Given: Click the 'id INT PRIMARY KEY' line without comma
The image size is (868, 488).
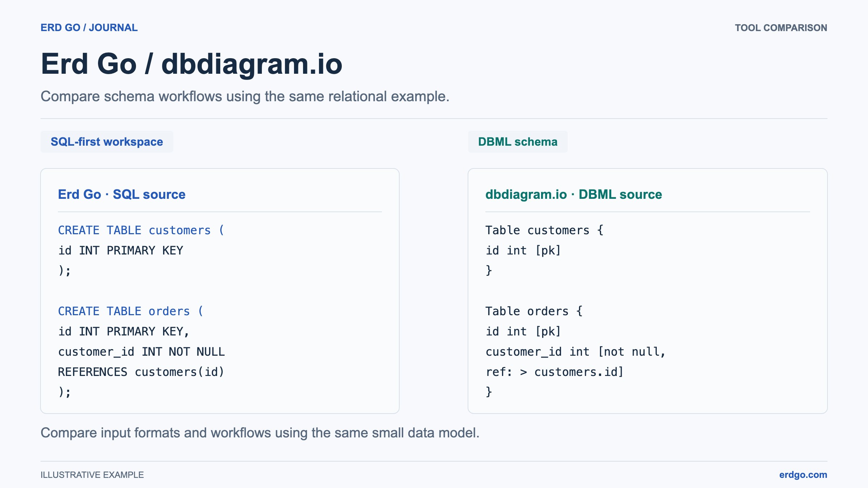Looking at the screenshot, I should pyautogui.click(x=120, y=251).
